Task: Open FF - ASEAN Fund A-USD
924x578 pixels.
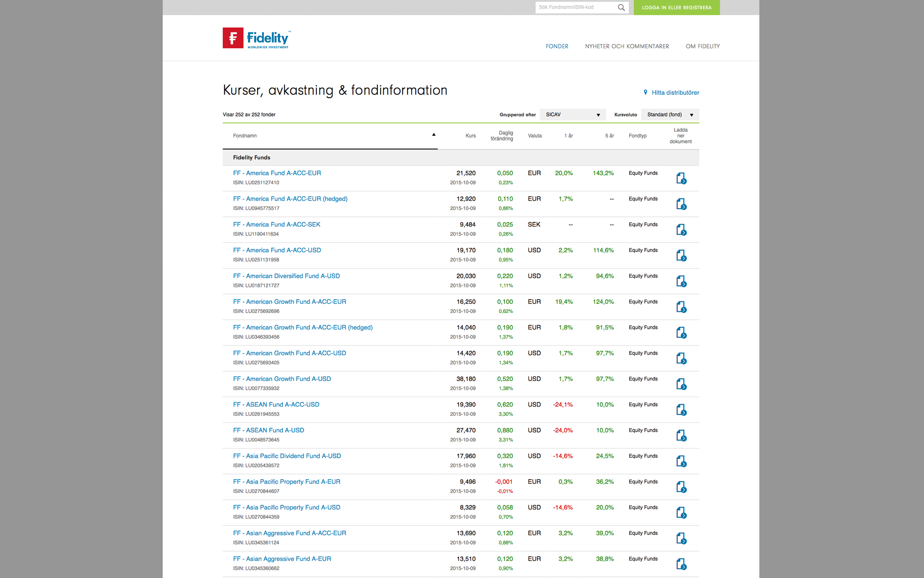Action: [x=269, y=430]
